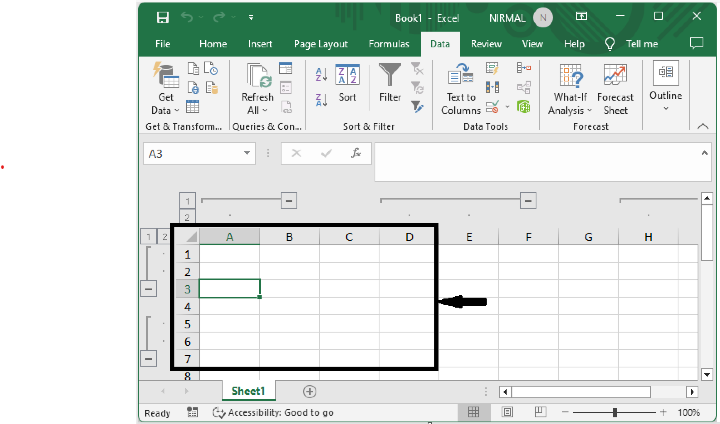Image resolution: width=720 pixels, height=424 pixels.
Task: Click the Clear filter icon
Action: (417, 68)
